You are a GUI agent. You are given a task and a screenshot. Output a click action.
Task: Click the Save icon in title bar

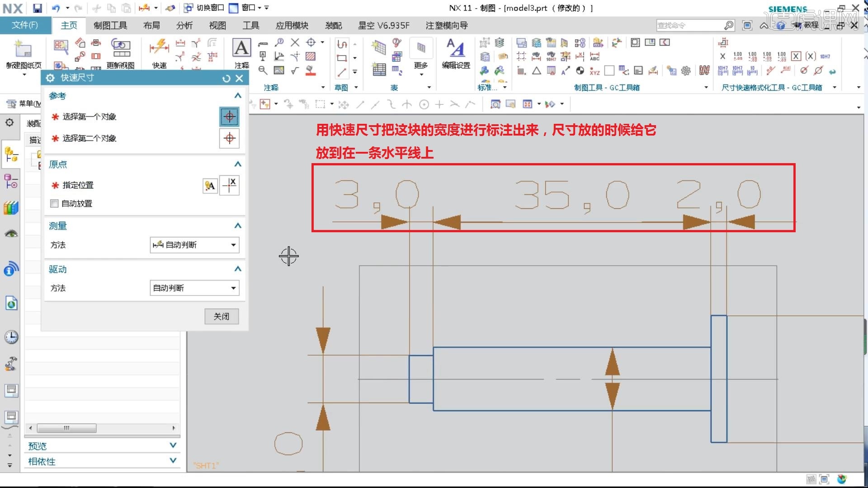37,8
